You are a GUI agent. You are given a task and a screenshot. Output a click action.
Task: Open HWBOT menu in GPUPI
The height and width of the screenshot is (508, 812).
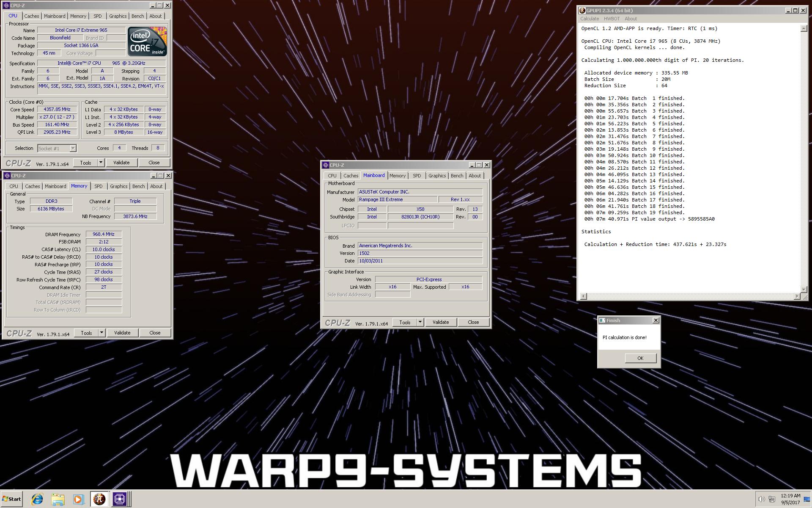click(x=612, y=19)
